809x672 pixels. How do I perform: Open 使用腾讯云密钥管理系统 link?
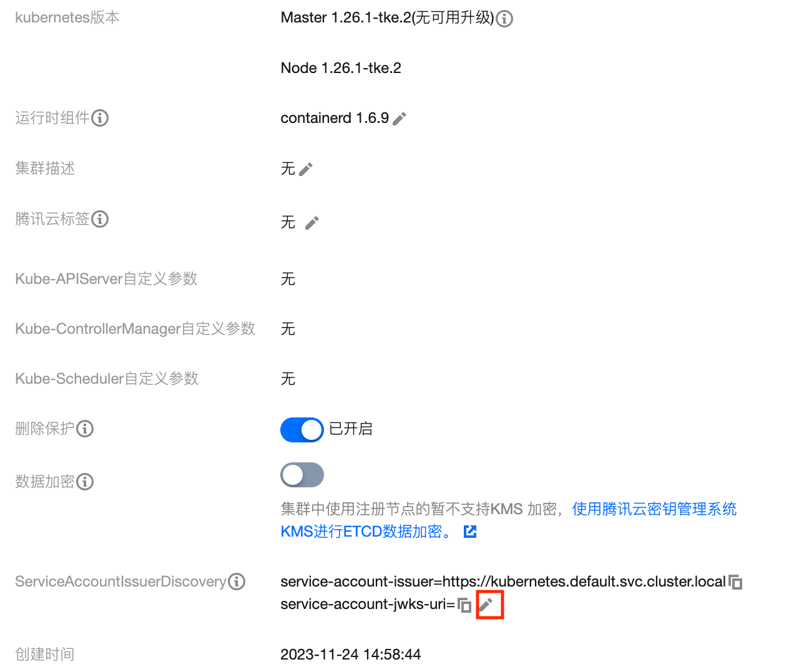(654, 509)
